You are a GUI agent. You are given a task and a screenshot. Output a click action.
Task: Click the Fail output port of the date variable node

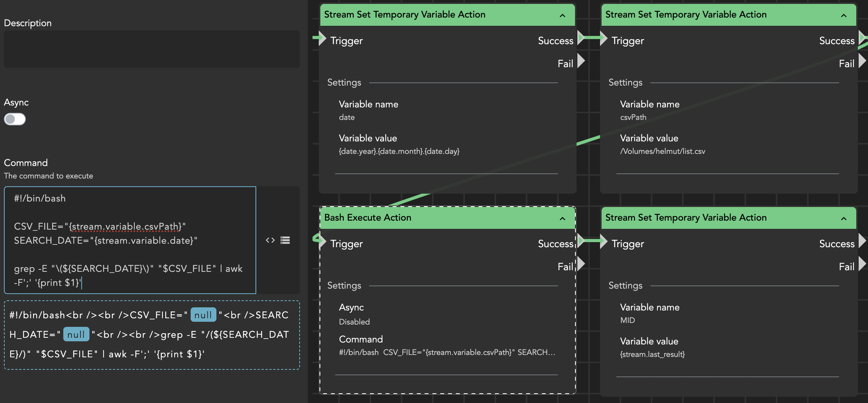click(x=581, y=61)
